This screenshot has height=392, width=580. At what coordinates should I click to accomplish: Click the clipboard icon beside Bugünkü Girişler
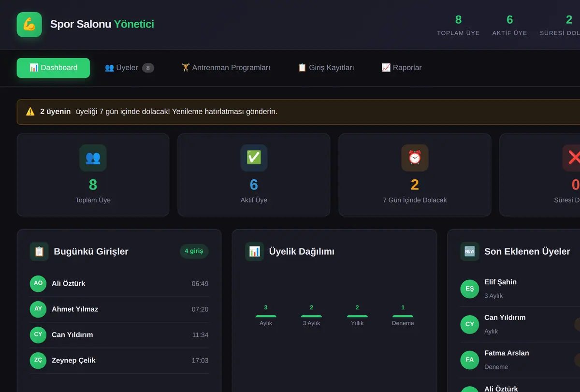tap(39, 251)
